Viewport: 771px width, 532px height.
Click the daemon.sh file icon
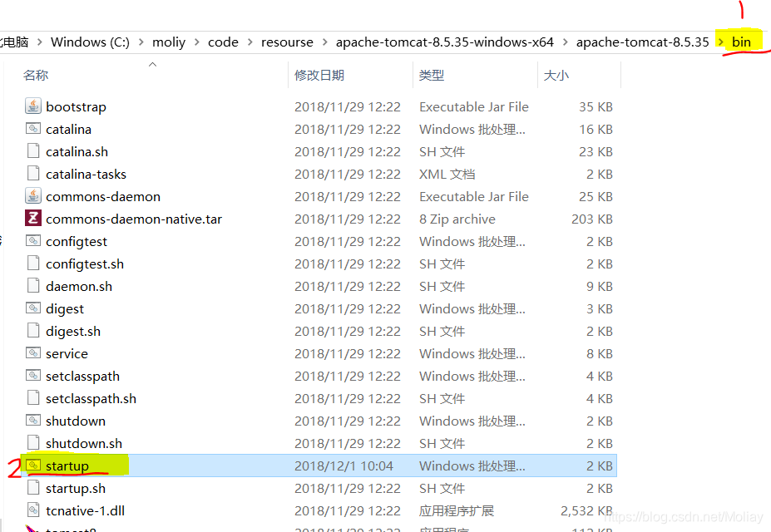point(33,286)
